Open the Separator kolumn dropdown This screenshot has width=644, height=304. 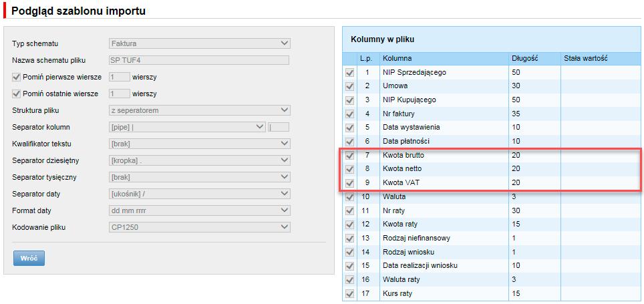[187, 127]
